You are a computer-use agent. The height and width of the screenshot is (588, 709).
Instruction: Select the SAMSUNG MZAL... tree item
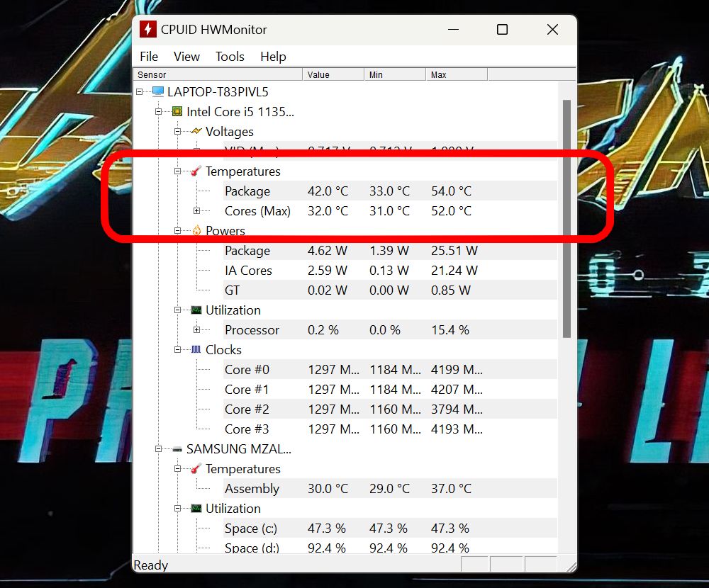pyautogui.click(x=239, y=449)
